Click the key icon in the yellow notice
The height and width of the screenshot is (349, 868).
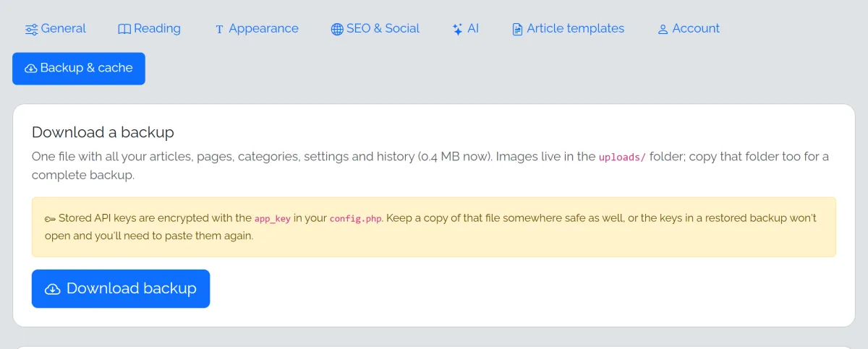click(x=50, y=218)
